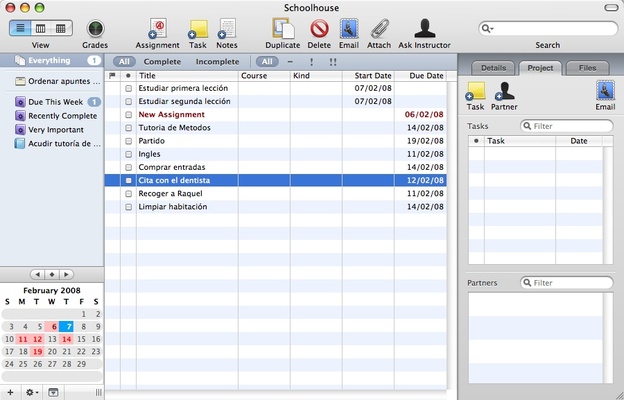Filter by single exclamation priority
The height and width of the screenshot is (400, 624).
(x=311, y=62)
